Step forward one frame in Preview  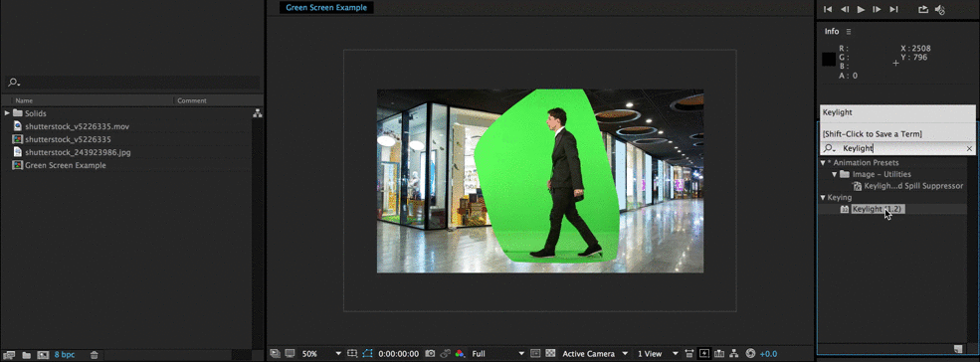point(877,9)
